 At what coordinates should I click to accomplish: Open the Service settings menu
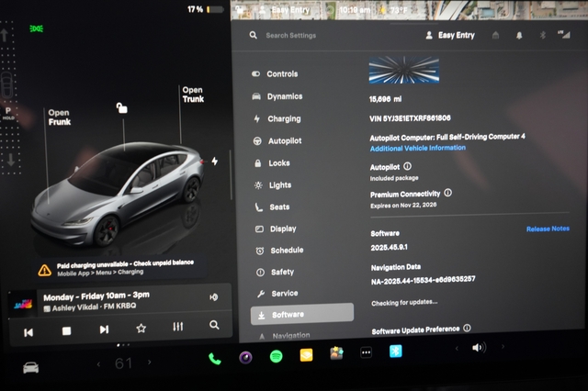click(277, 294)
